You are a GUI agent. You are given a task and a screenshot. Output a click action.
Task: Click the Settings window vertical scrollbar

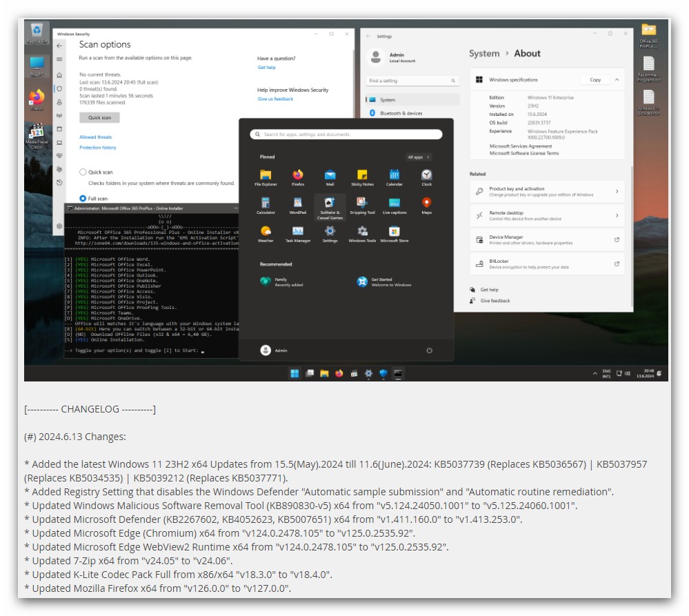click(x=632, y=237)
